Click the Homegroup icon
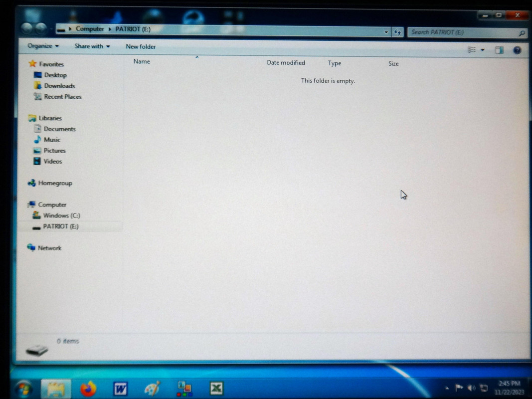This screenshot has width=532, height=399. [x=31, y=183]
